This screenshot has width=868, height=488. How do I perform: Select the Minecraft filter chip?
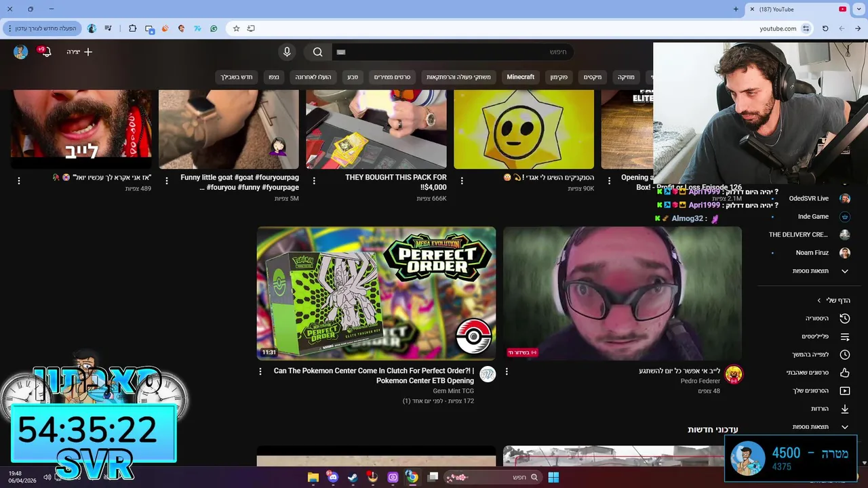[x=520, y=77]
